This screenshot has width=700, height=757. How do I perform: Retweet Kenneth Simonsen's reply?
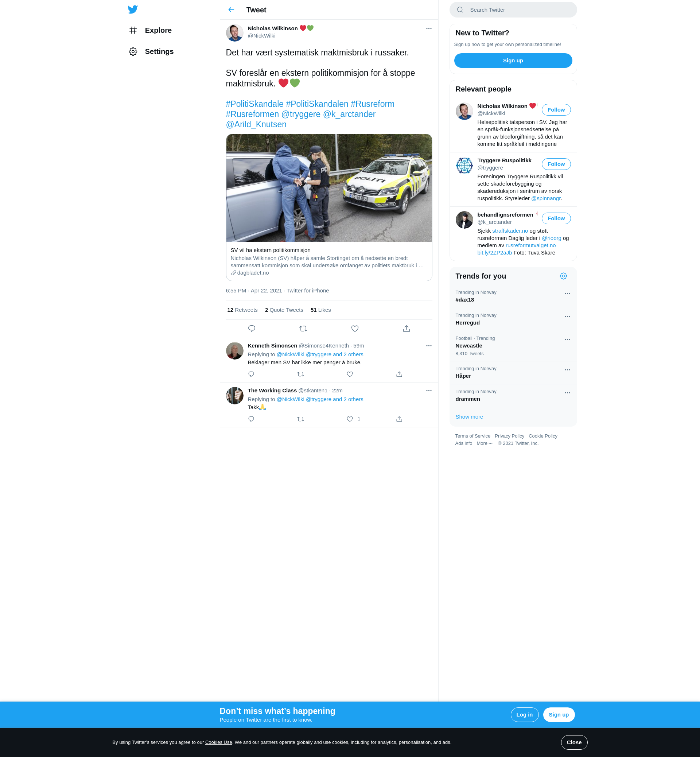pyautogui.click(x=300, y=374)
